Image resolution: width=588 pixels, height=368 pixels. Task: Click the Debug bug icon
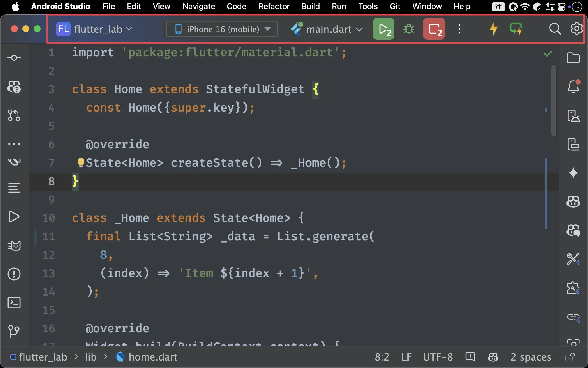pos(409,29)
